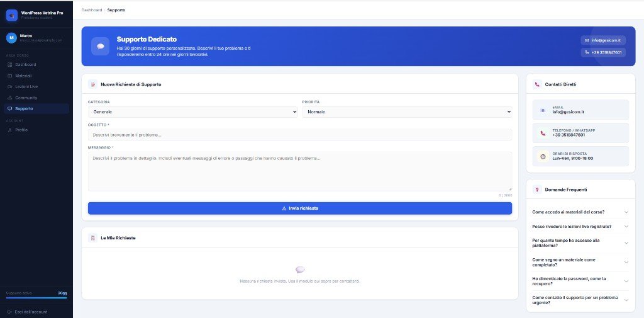Submit the form with Invia richiesta button

tap(300, 208)
